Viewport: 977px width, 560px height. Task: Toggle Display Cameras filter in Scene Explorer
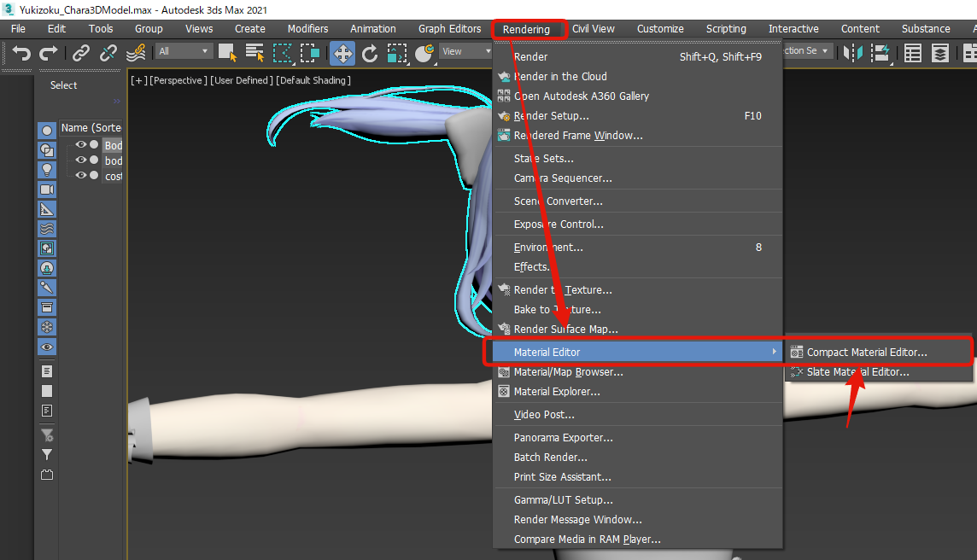tap(47, 190)
